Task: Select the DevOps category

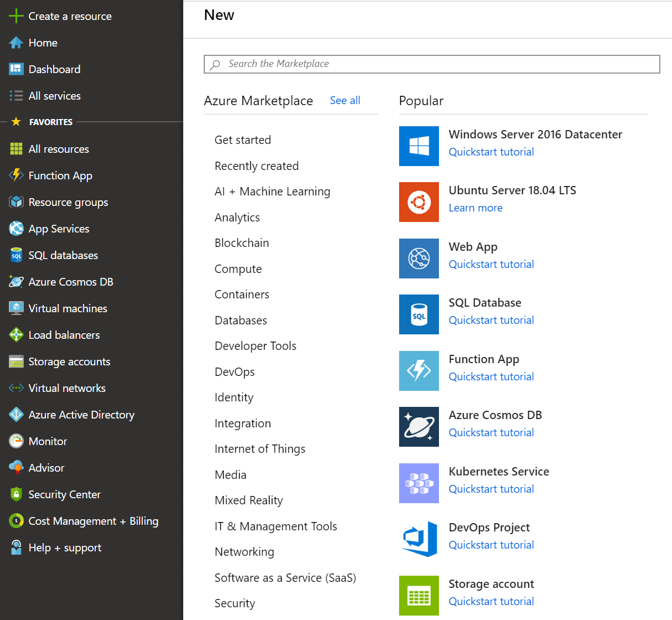Action: click(235, 372)
